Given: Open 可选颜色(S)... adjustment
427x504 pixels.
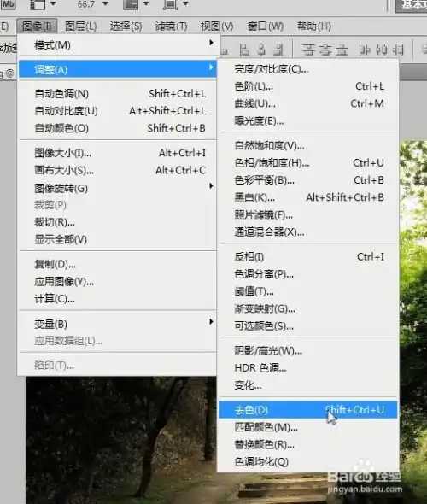Looking at the screenshot, I should pyautogui.click(x=307, y=326).
